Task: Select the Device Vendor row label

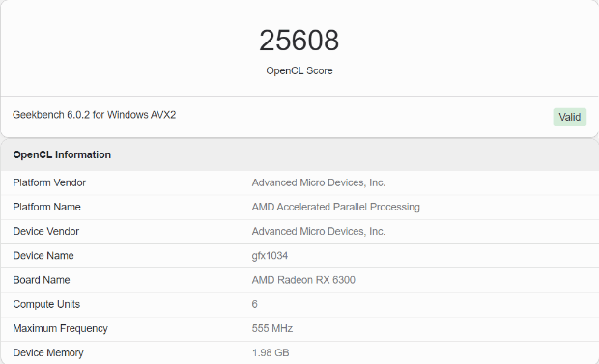Action: click(45, 231)
